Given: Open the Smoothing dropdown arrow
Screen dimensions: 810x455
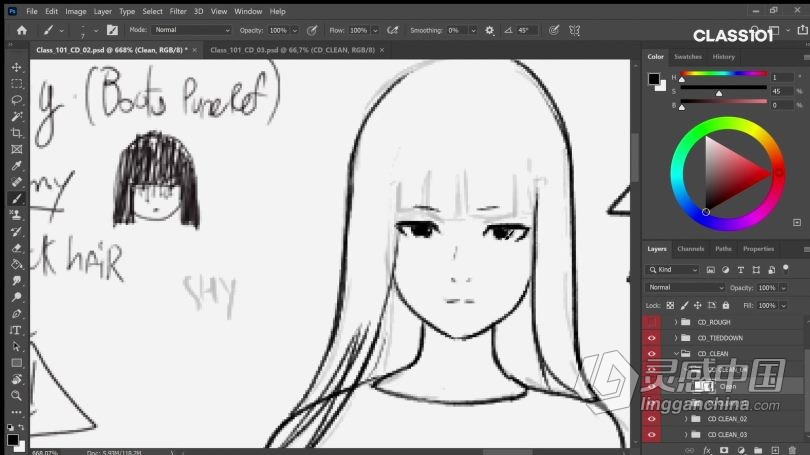Looking at the screenshot, I should [473, 30].
